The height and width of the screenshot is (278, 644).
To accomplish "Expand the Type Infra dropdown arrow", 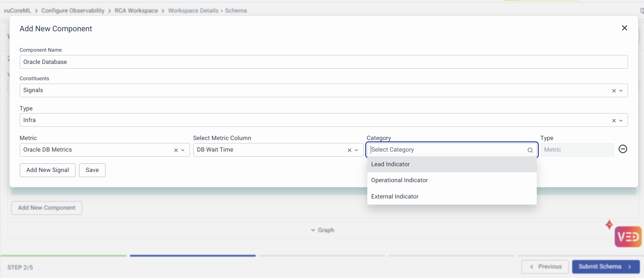I will pyautogui.click(x=621, y=121).
